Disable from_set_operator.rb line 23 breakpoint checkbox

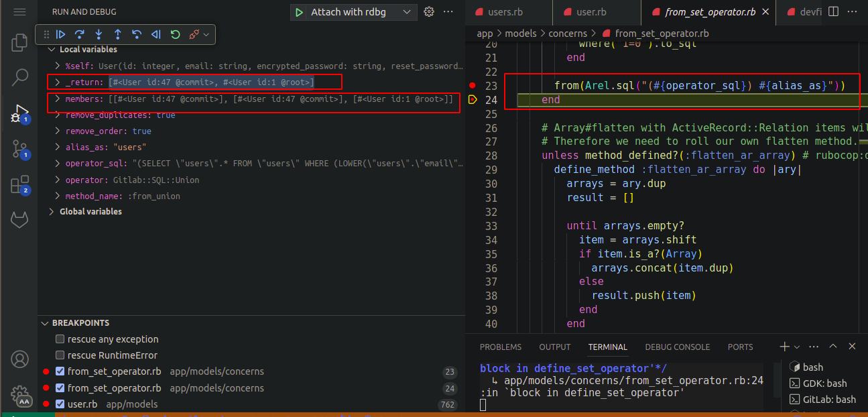click(60, 371)
